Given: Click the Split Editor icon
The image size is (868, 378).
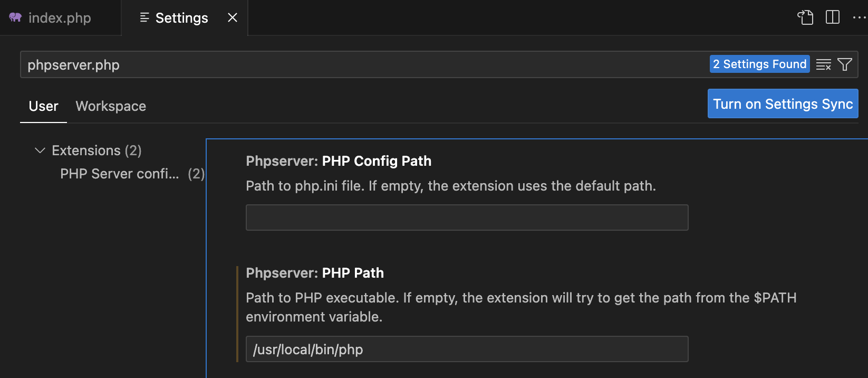Looking at the screenshot, I should (833, 17).
